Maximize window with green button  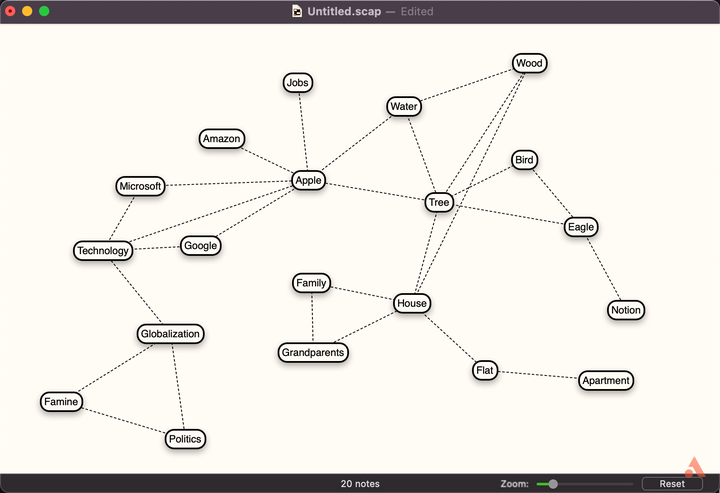coord(44,11)
